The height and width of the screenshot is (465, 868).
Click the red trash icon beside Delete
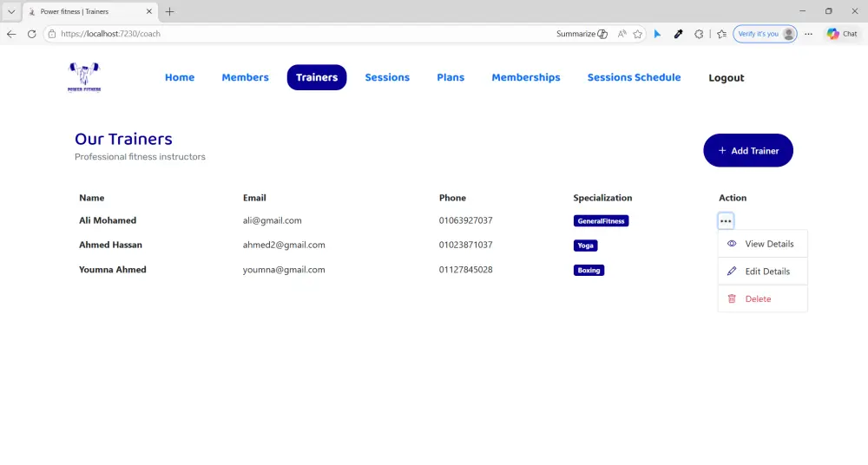point(732,298)
